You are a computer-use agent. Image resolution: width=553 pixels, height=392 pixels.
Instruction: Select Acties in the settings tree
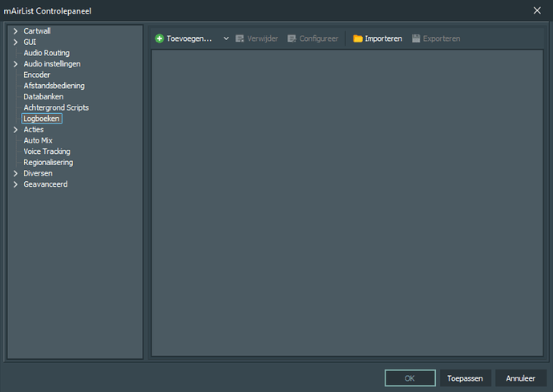coord(34,130)
